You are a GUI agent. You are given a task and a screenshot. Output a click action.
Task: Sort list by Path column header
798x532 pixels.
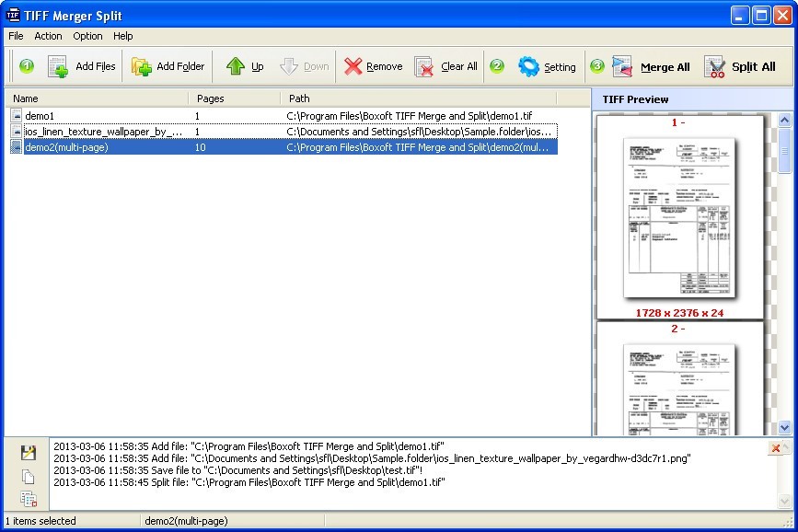pyautogui.click(x=419, y=98)
